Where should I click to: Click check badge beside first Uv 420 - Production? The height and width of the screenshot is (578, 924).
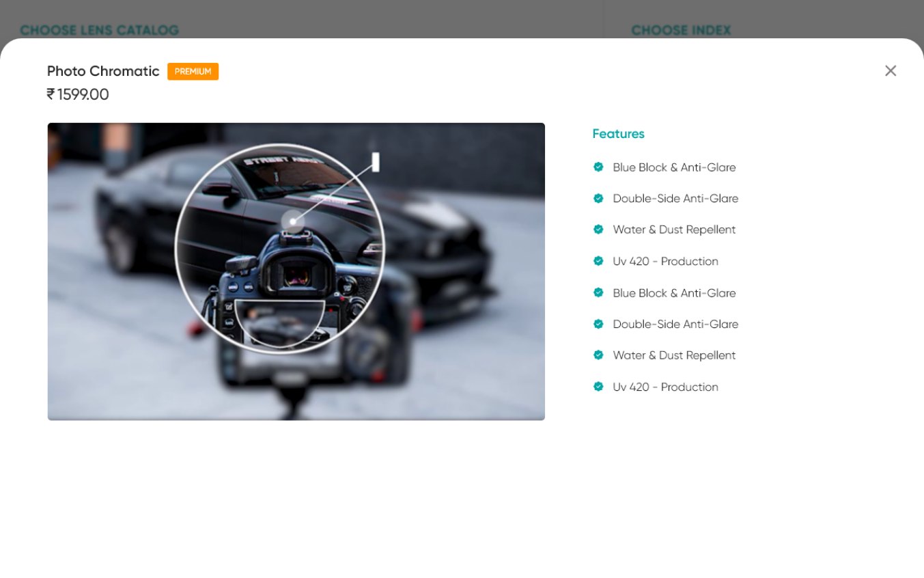(598, 261)
